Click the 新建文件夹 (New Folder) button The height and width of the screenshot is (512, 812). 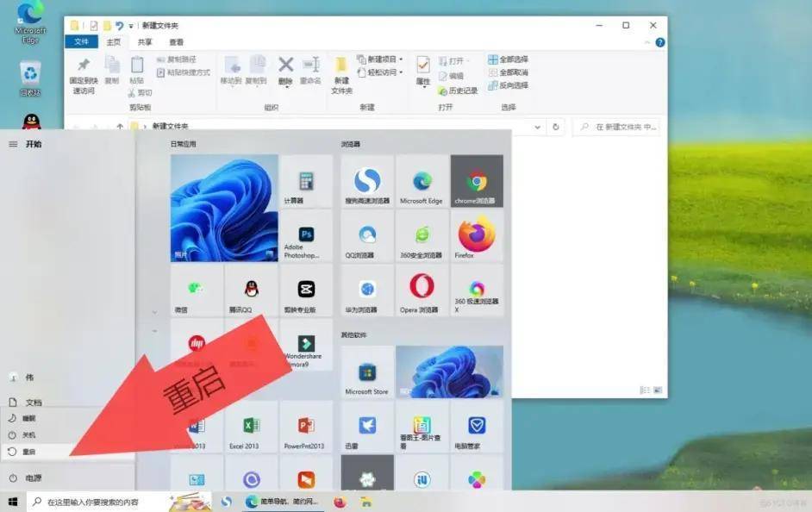pyautogui.click(x=342, y=72)
